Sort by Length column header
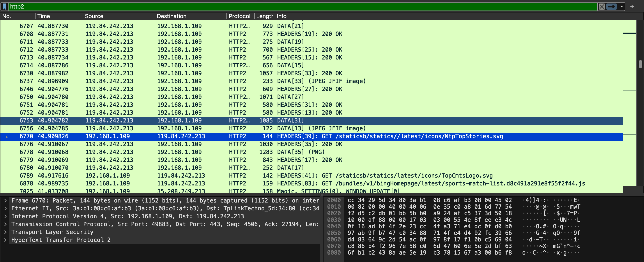 coord(265,16)
